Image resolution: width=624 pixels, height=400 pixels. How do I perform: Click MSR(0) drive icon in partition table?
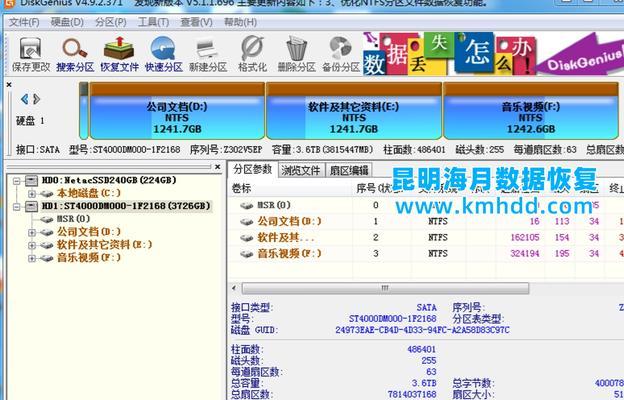pyautogui.click(x=247, y=205)
